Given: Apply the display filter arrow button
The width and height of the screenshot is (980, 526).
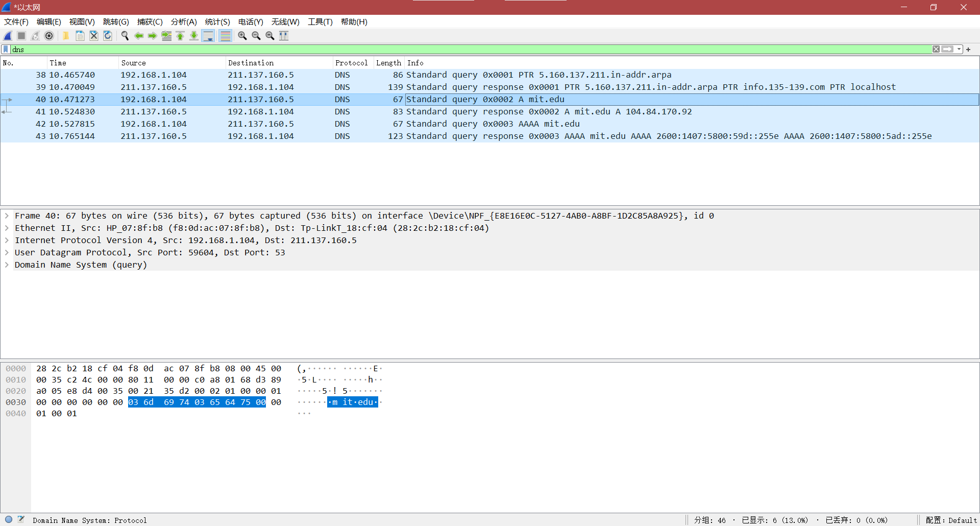Looking at the screenshot, I should click(x=948, y=50).
